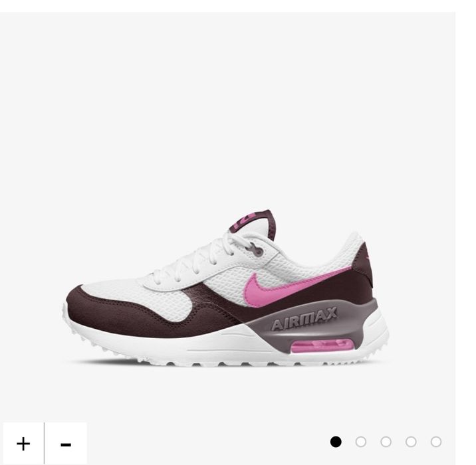Select the first filled carousel dot
This screenshot has height=465, width=476.
336,442
